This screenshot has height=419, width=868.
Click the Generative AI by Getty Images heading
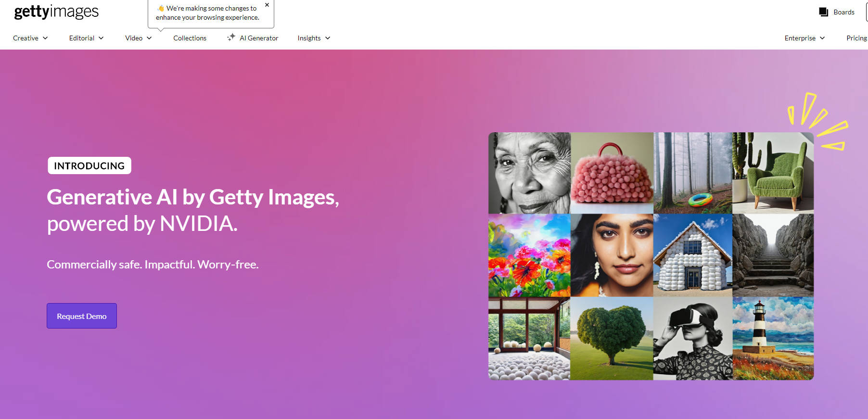coord(193,210)
